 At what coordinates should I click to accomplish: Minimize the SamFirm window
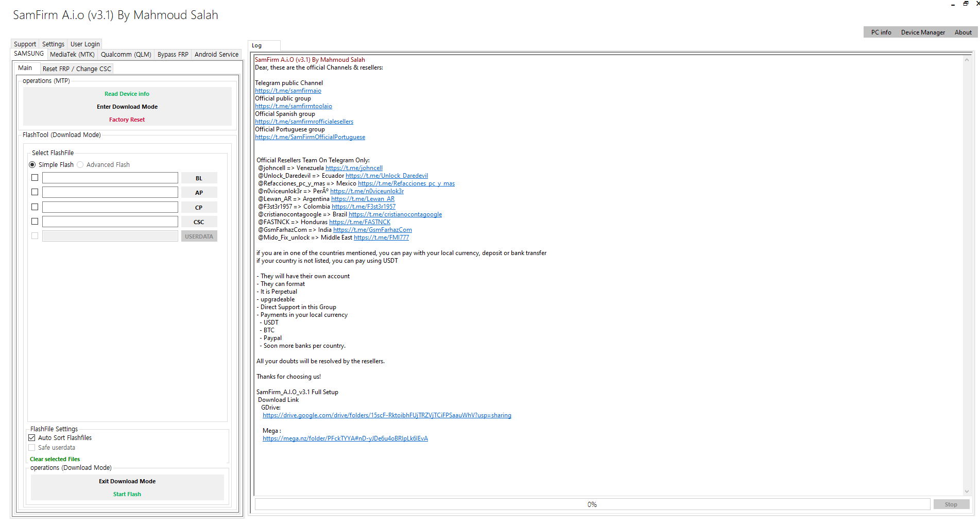tap(953, 4)
